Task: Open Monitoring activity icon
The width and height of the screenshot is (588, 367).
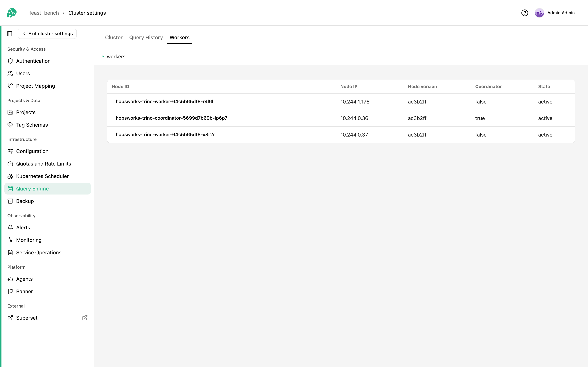Action: click(x=10, y=240)
